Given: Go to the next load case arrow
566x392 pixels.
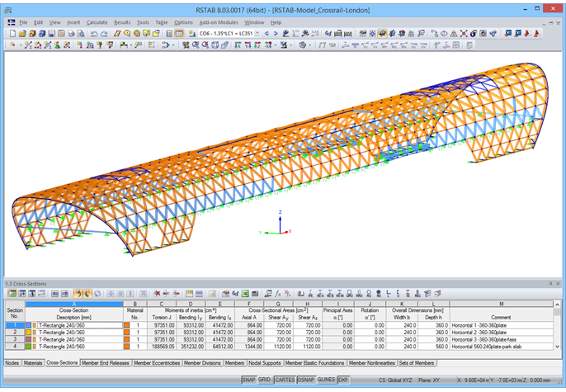Looking at the screenshot, I should click(x=276, y=34).
